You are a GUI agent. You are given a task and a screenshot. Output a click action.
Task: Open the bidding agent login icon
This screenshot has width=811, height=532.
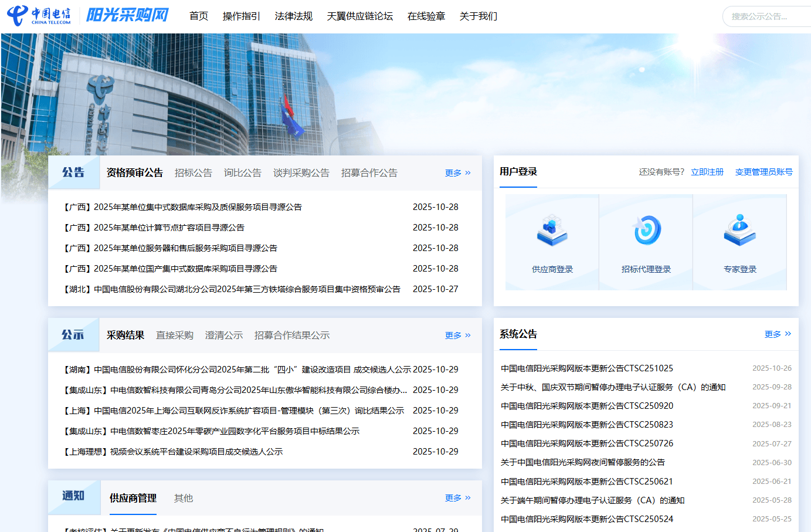[646, 231]
